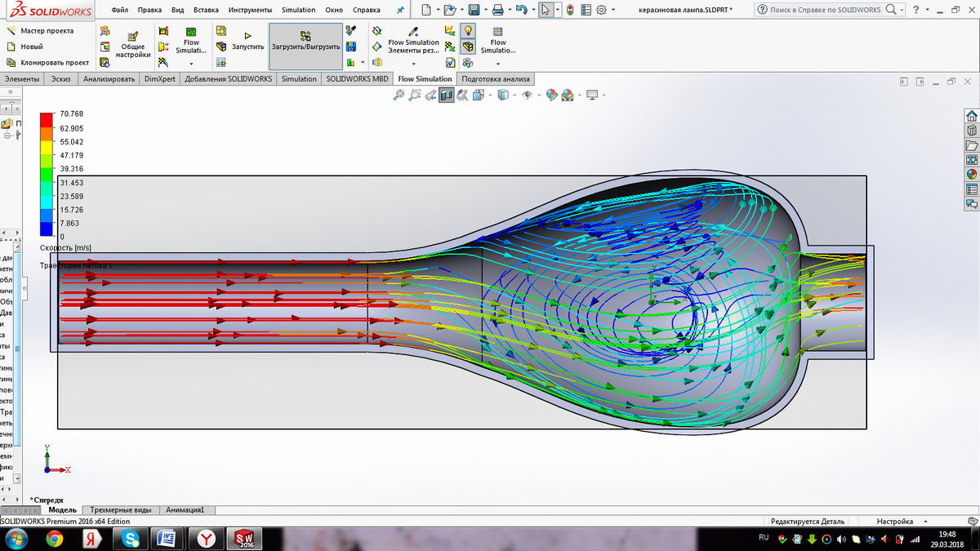
Task: Open the File Explorer folder in task pane
Action: pos(972,144)
